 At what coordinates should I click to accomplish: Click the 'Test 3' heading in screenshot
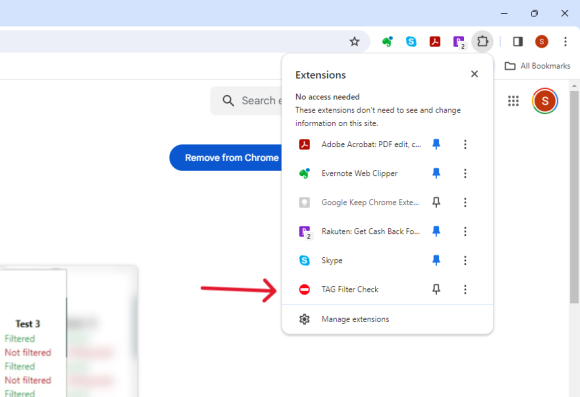point(28,324)
